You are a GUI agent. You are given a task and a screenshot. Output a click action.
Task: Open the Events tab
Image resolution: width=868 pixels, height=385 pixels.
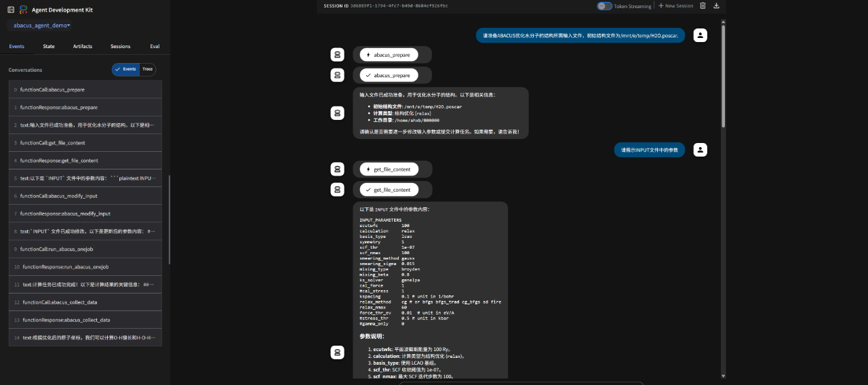pos(17,46)
